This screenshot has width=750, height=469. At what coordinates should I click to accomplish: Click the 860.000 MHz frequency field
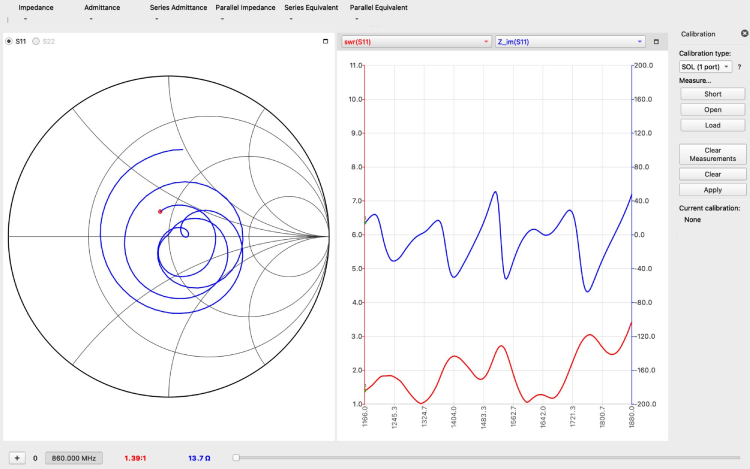click(x=72, y=457)
